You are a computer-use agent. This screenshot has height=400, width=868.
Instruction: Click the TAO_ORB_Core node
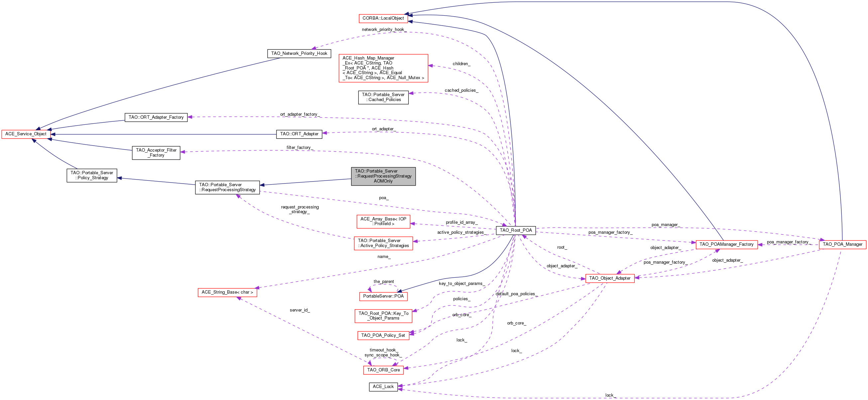click(383, 370)
